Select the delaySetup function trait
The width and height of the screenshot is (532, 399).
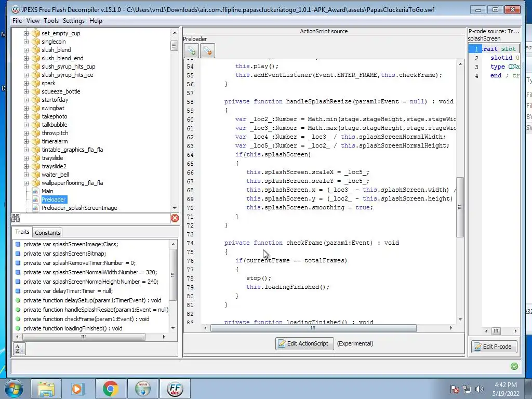tap(92, 300)
